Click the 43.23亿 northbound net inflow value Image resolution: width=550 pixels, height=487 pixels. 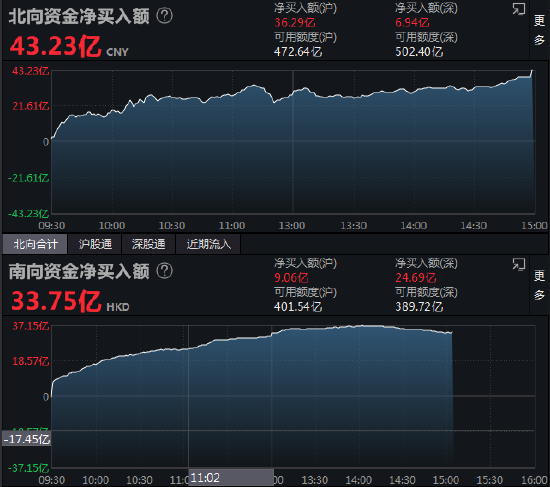56,46
